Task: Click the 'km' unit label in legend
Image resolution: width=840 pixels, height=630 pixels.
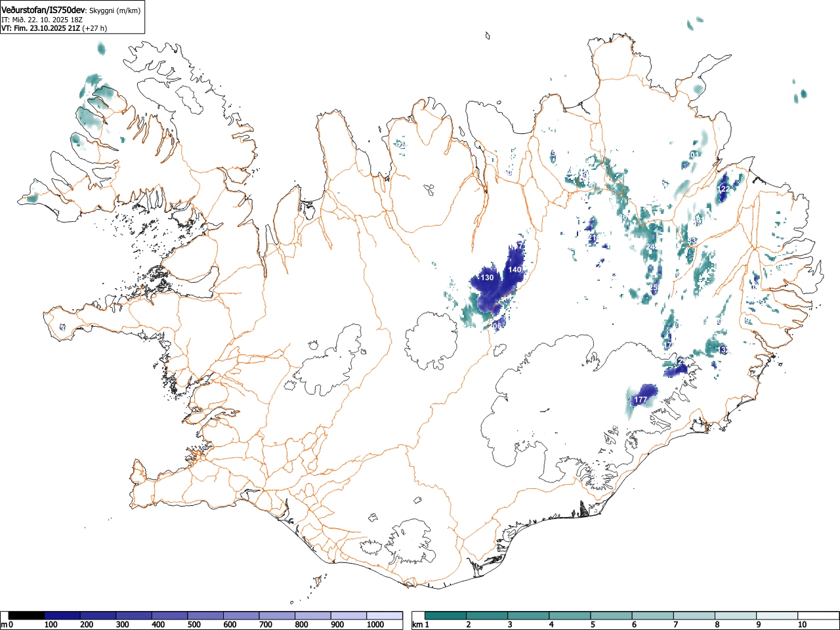Action: (417, 625)
